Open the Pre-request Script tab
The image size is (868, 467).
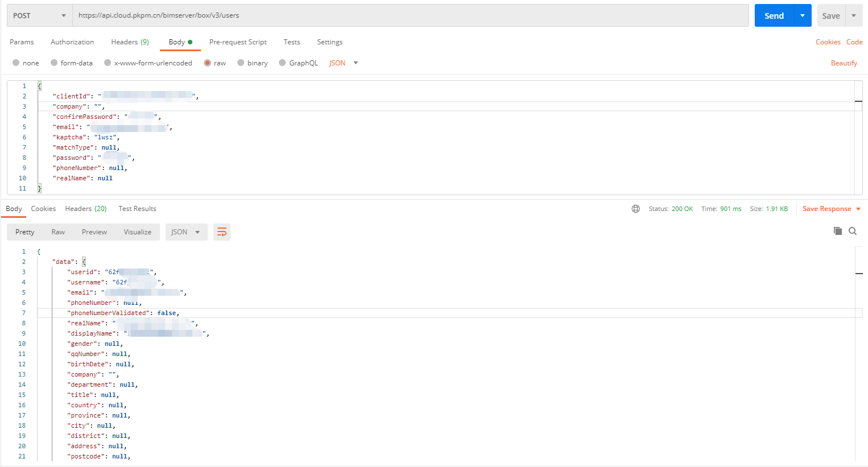[238, 42]
